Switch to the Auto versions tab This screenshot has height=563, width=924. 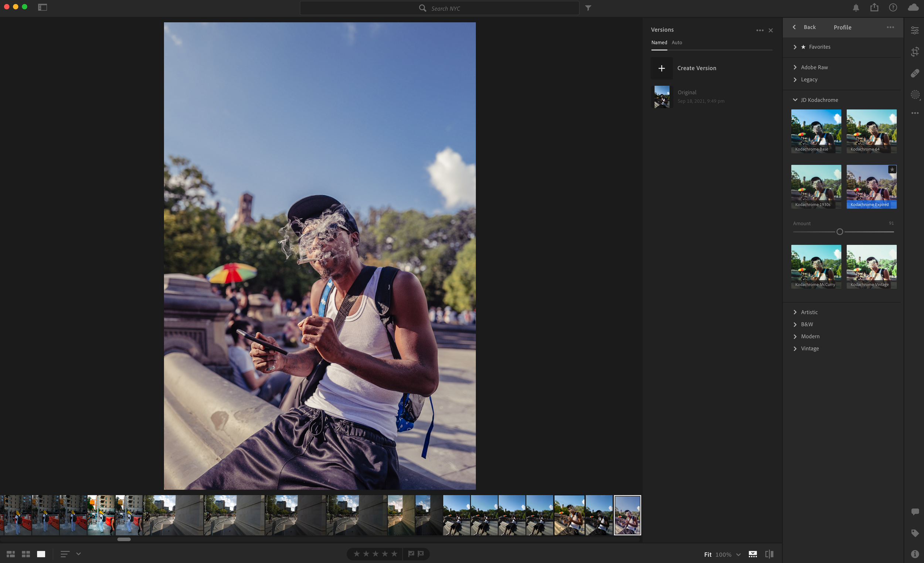tap(676, 43)
